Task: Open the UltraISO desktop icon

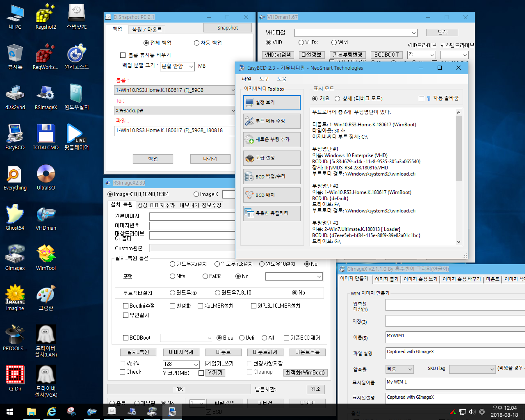Action: pos(46,178)
